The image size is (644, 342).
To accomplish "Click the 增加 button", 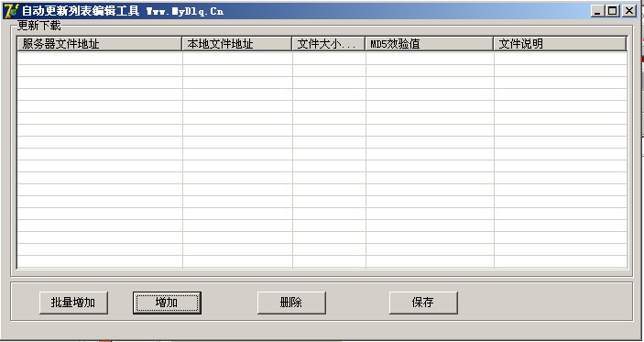I will coord(167,303).
